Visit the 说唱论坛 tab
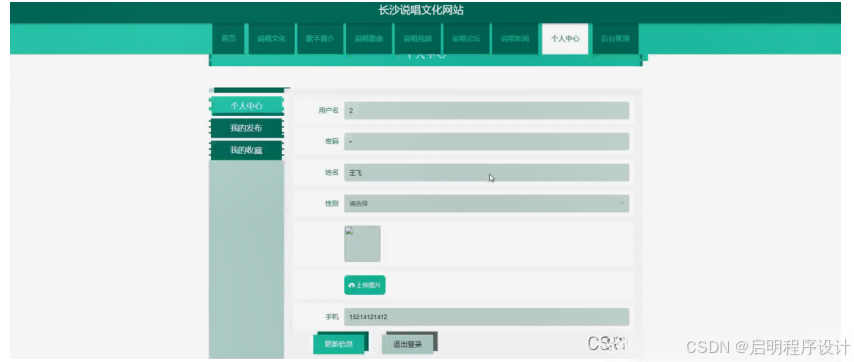The image size is (854, 362). tap(466, 39)
